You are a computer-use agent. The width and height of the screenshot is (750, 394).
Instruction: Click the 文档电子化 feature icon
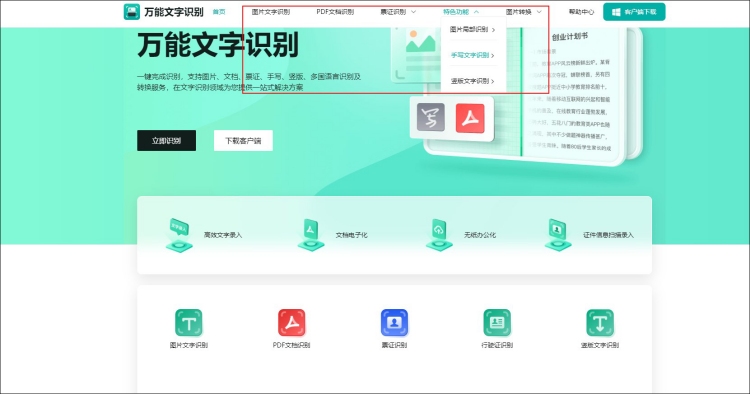[311, 235]
